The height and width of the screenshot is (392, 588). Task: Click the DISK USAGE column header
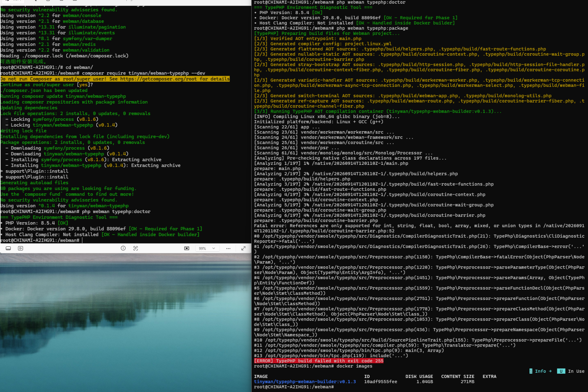(x=419, y=376)
